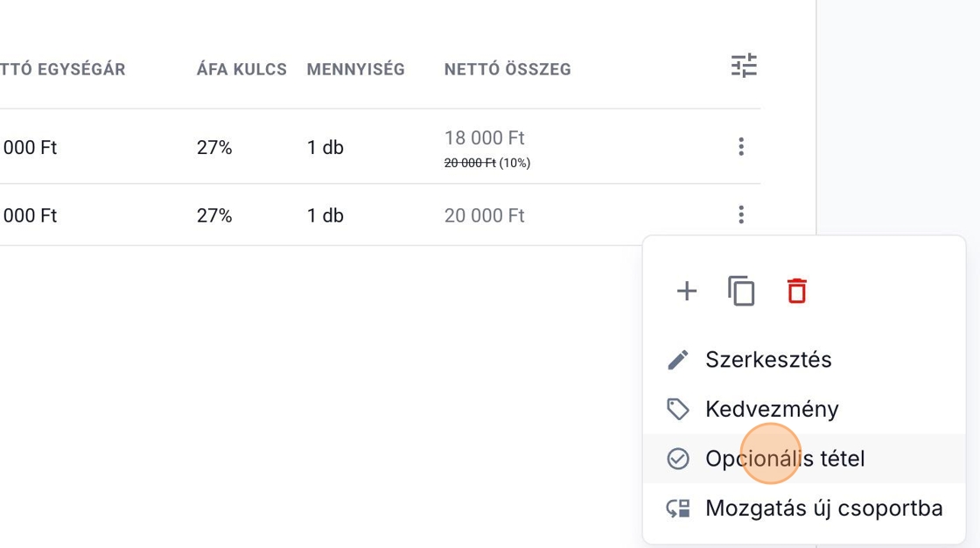Select the Kedvezmény menu entry
This screenshot has height=548, width=980.
pos(771,409)
